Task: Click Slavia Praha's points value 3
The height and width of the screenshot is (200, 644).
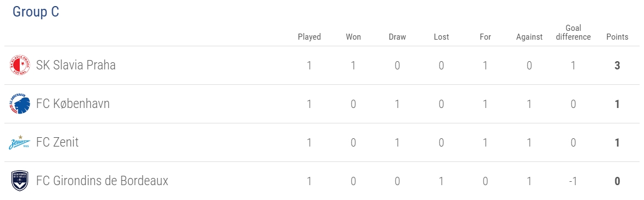Action: (x=617, y=66)
